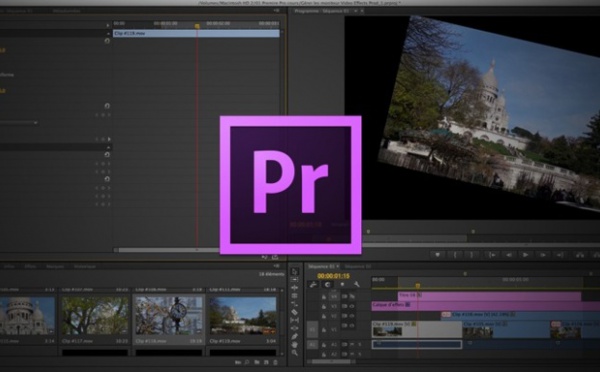
Task: Select the Selection tool in the tools panel
Action: coord(294,272)
